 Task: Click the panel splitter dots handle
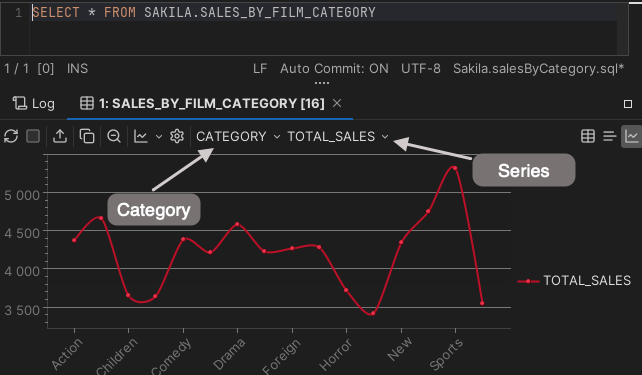tap(322, 83)
